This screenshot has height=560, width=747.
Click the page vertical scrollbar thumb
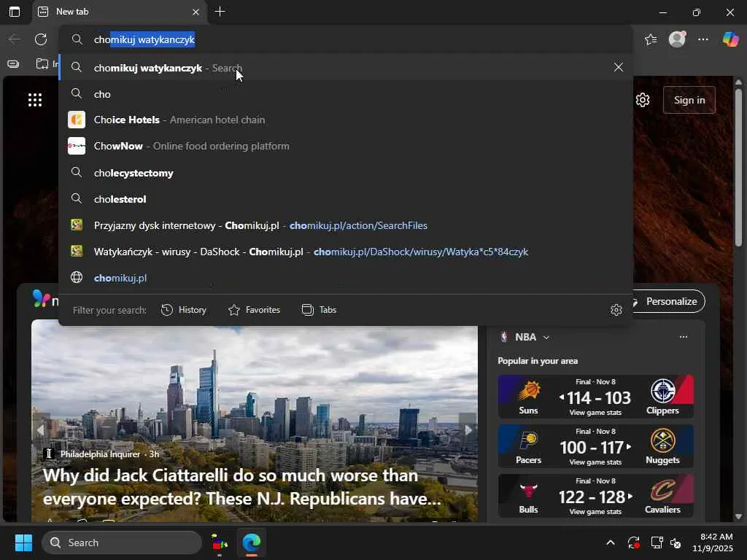[738, 167]
